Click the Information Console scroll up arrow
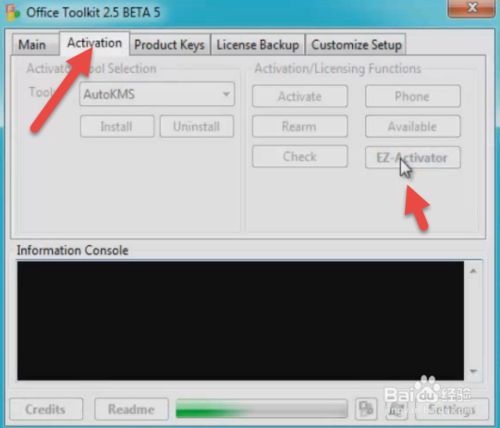 point(473,271)
